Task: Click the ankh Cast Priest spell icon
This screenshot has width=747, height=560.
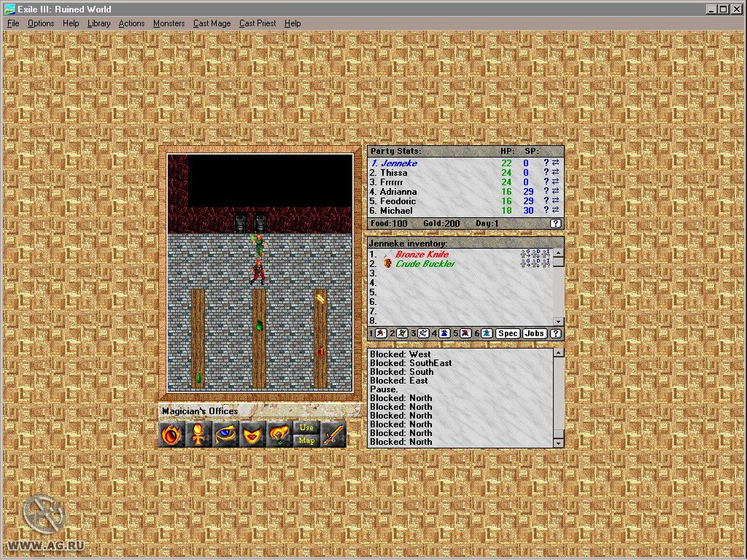Action: click(198, 435)
